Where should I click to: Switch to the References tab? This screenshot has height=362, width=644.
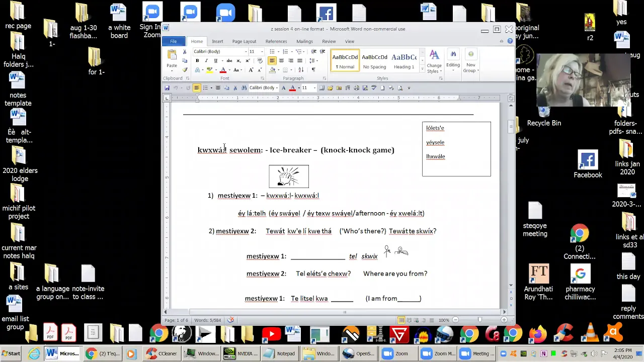click(x=276, y=41)
